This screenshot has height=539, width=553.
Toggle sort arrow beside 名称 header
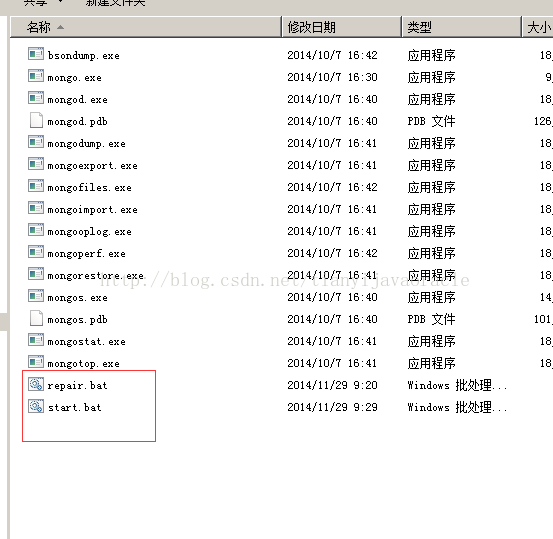click(x=60, y=27)
